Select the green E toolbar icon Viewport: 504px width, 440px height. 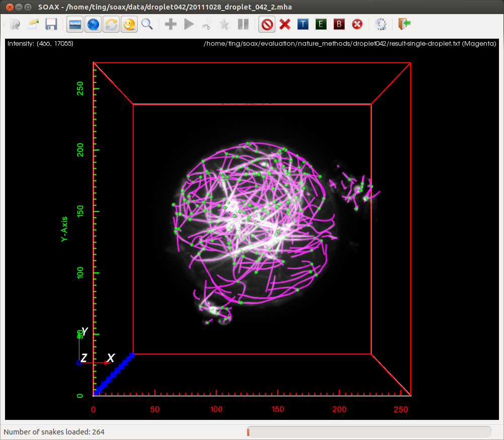pyautogui.click(x=321, y=24)
